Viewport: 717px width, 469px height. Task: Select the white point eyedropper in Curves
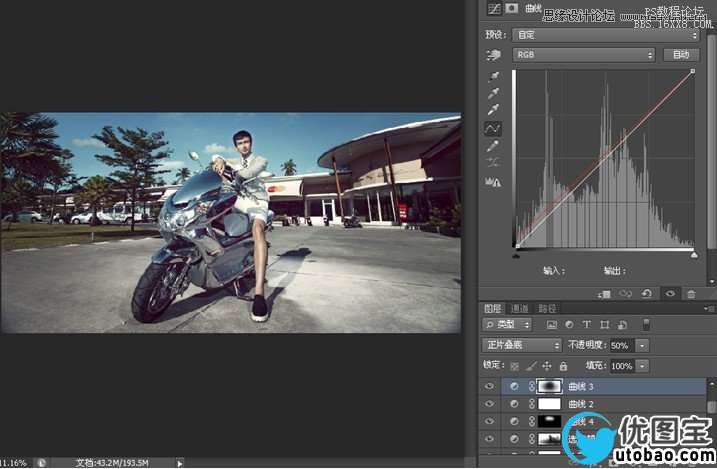click(x=493, y=110)
